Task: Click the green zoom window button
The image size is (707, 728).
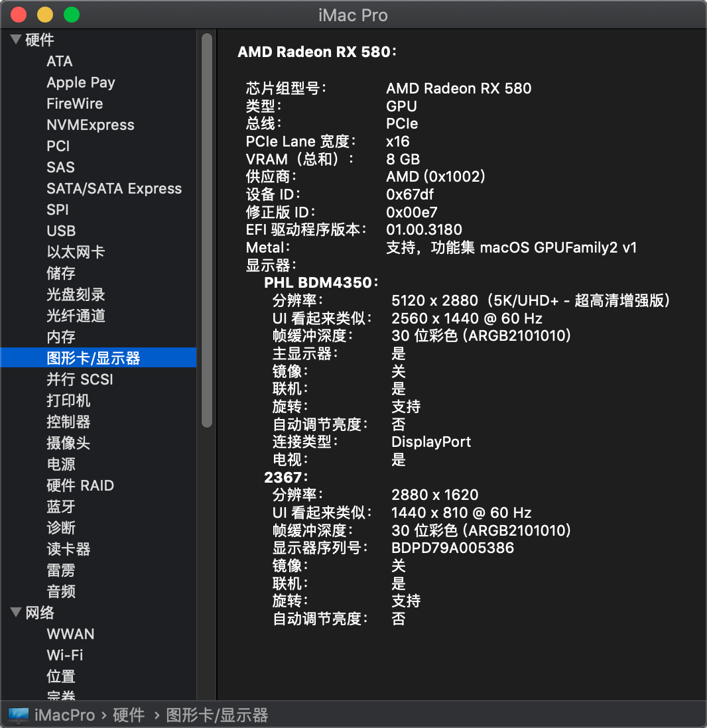Action: coord(72,15)
